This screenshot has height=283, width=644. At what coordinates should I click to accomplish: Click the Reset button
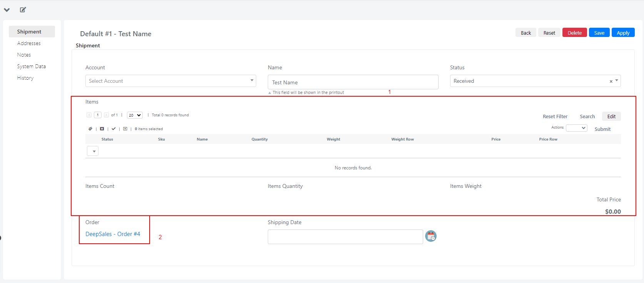(x=549, y=33)
